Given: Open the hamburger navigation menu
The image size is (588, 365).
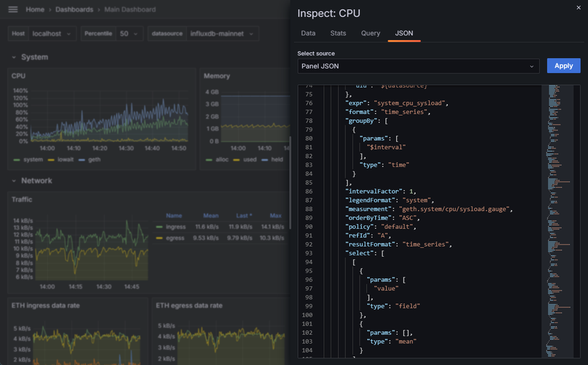Looking at the screenshot, I should (13, 9).
